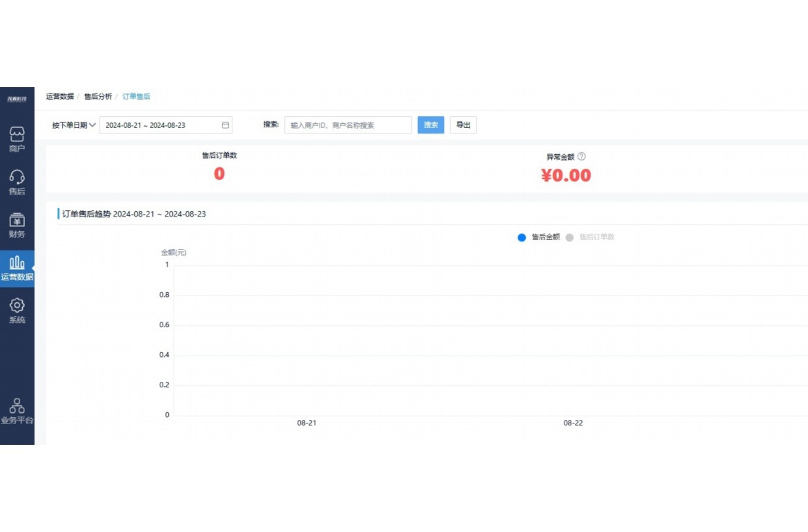Click the 08-21 label on chart axis
Image resolution: width=808 pixels, height=532 pixels.
[306, 423]
